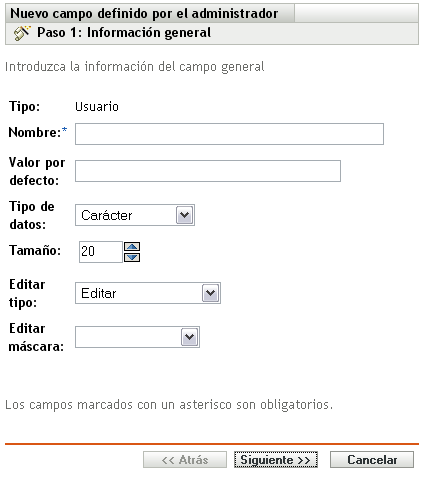This screenshot has height=478, width=427.
Task: Open the Tipo de datos dropdown arrow
Action: tap(185, 215)
